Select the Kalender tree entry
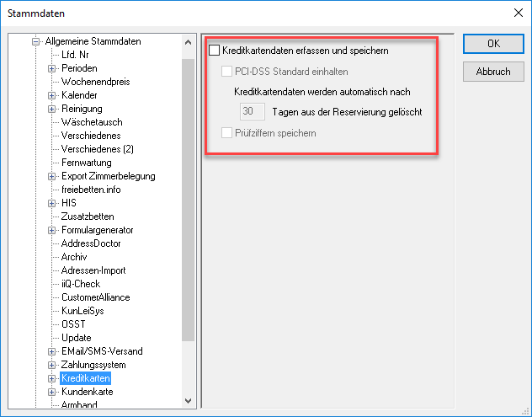The image size is (532, 417). click(x=79, y=95)
